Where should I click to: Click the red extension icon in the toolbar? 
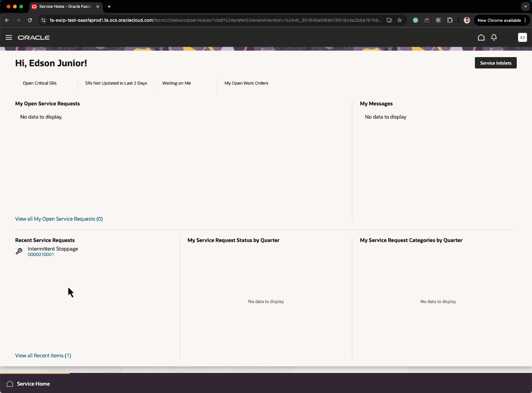pos(427,20)
